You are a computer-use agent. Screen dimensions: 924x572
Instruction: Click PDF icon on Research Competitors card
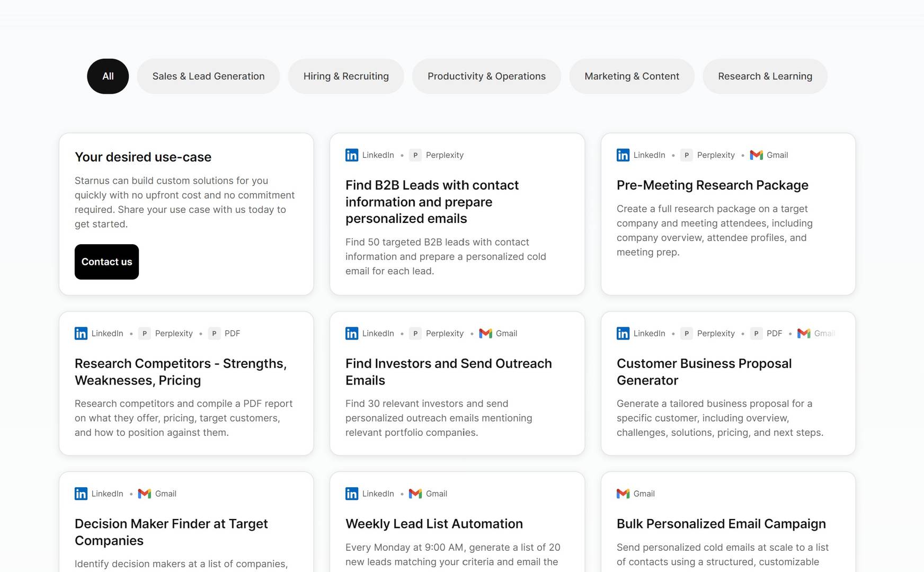point(214,334)
